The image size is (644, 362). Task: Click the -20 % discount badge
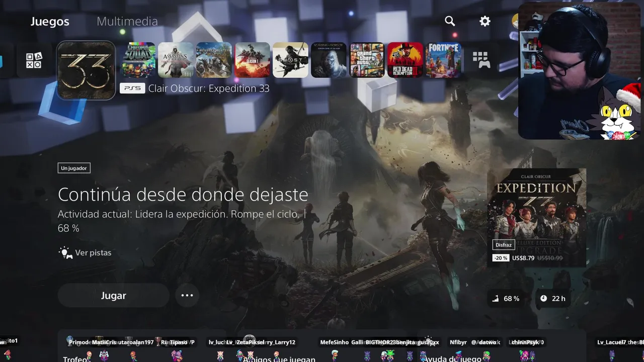tap(501, 258)
